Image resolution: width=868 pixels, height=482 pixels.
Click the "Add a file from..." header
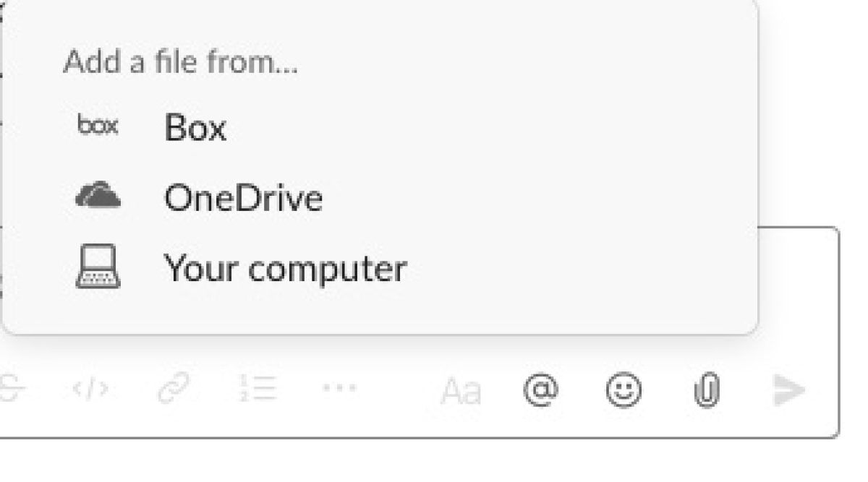(x=180, y=62)
